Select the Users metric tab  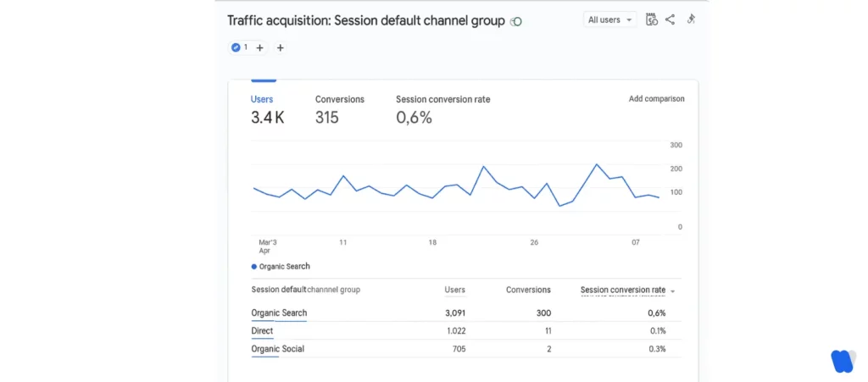click(267, 109)
